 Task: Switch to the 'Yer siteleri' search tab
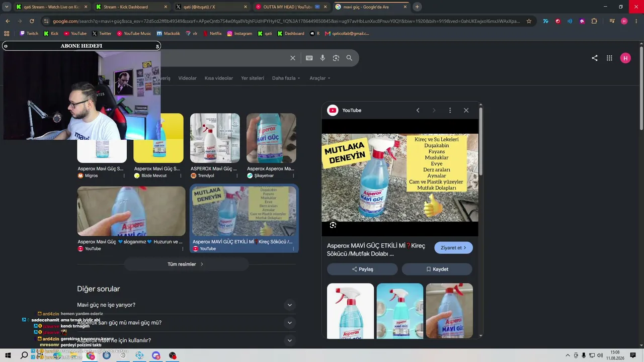(x=253, y=78)
